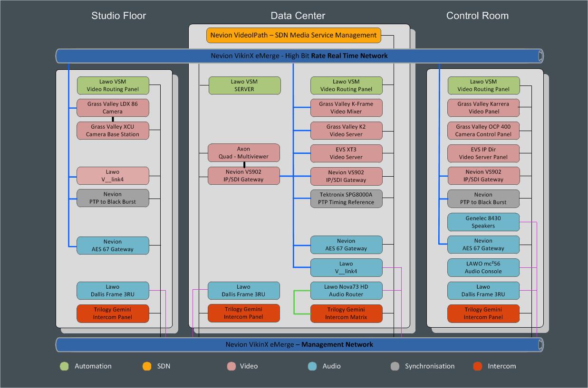Click the Video legend label
Image resolution: width=588 pixels, height=388 pixels.
[x=249, y=366]
